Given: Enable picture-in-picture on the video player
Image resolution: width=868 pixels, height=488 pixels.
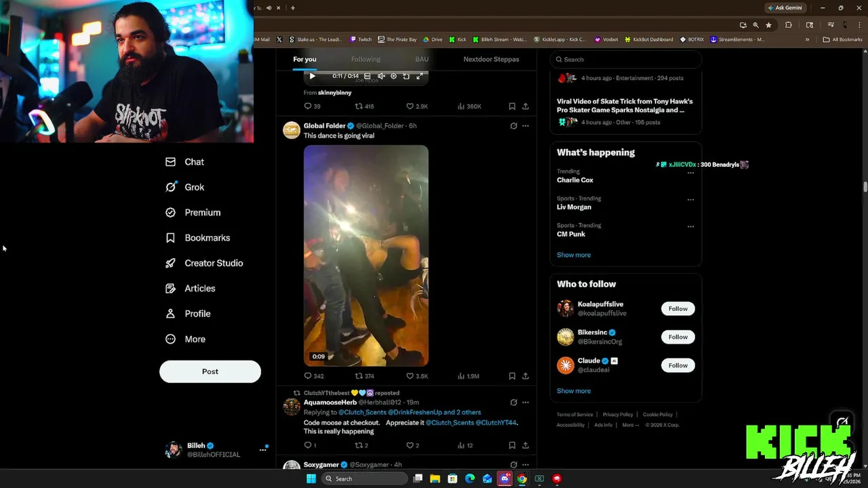Looking at the screenshot, I should click(x=406, y=76).
